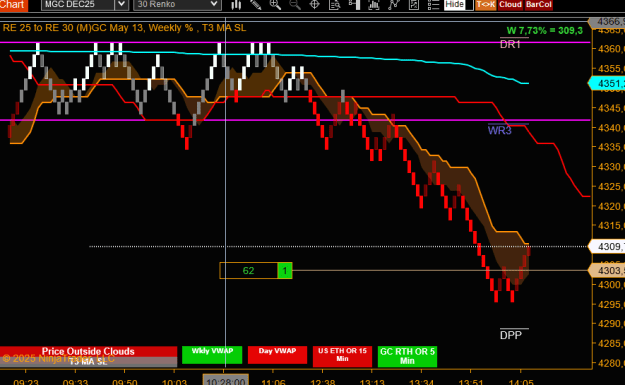Click the 4280 price axis label

tap(611, 363)
